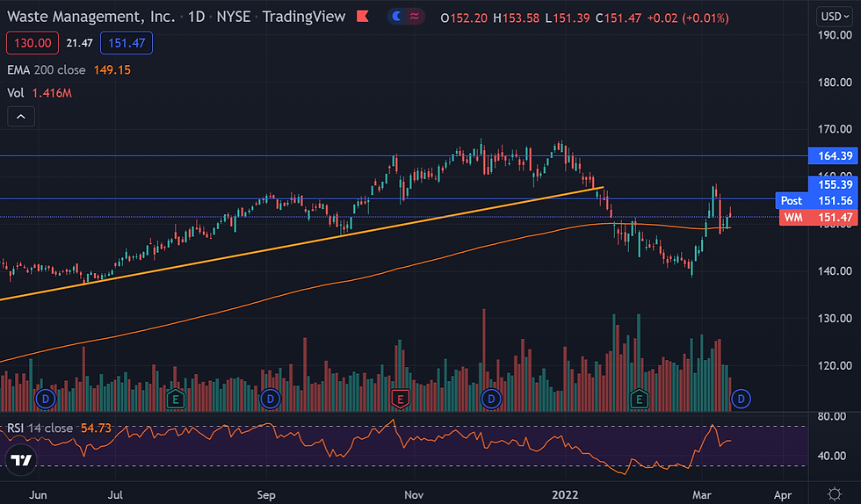Click the 54.73 RSI value

96,428
